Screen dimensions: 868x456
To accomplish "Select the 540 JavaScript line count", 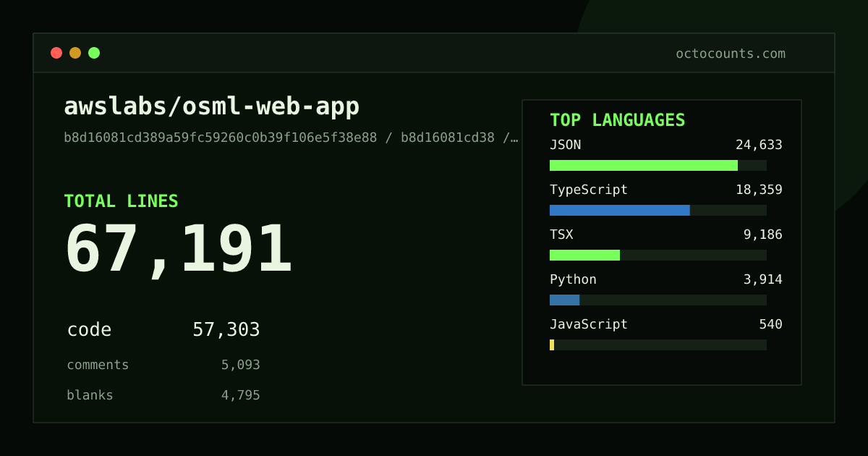I will click(770, 324).
